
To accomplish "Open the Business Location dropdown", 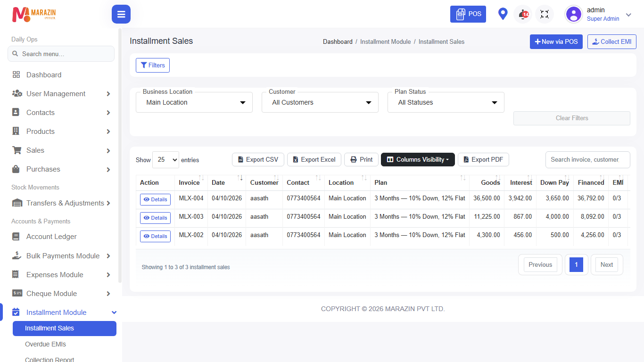I will pos(194,102).
